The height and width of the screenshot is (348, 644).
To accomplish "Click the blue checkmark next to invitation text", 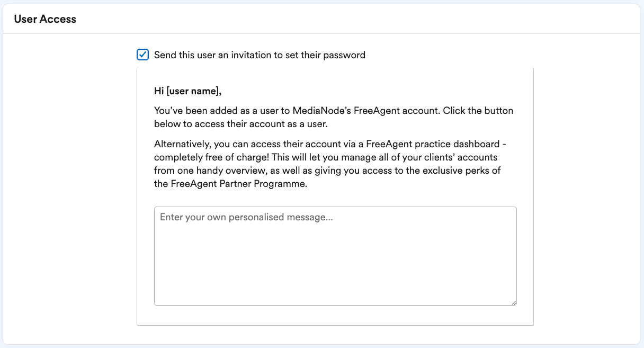I will (142, 55).
